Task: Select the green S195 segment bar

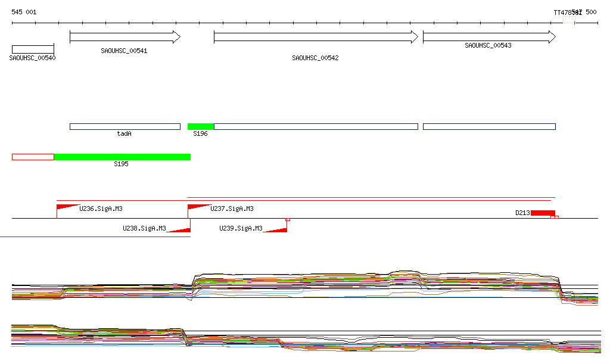Action: click(122, 157)
